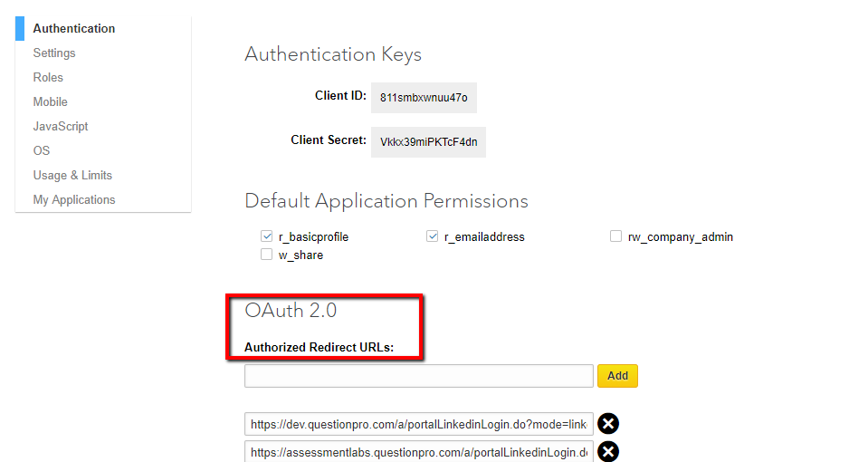Click the assessmentlabs.questionpro.com URL field

(418, 451)
